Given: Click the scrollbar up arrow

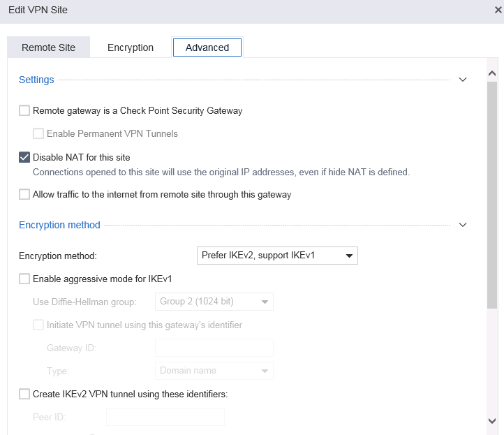Looking at the screenshot, I should tap(492, 73).
